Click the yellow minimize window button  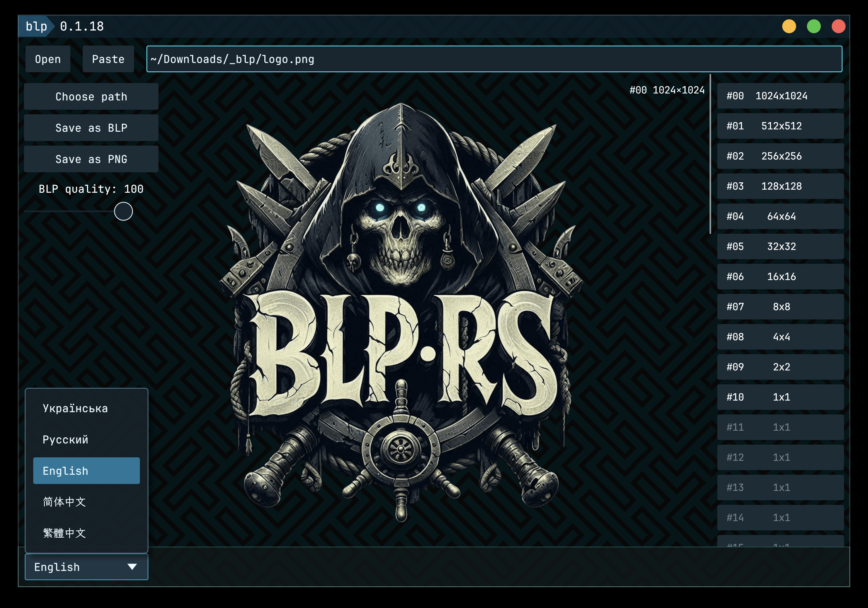click(789, 26)
